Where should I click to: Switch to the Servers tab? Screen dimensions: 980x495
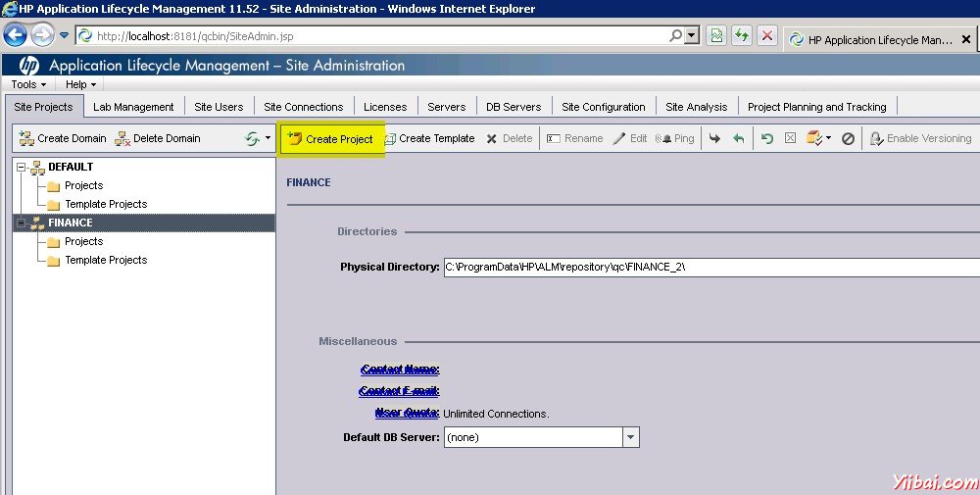pos(446,107)
